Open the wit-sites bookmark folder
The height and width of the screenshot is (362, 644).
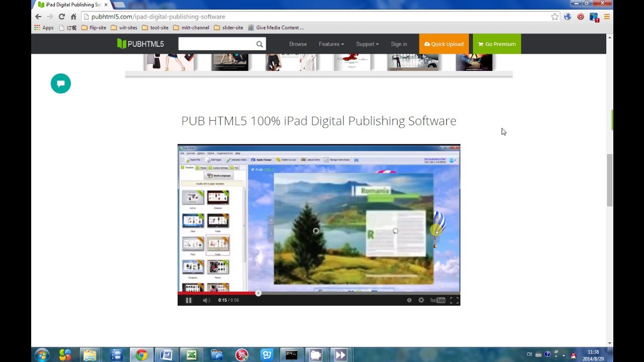coord(124,28)
